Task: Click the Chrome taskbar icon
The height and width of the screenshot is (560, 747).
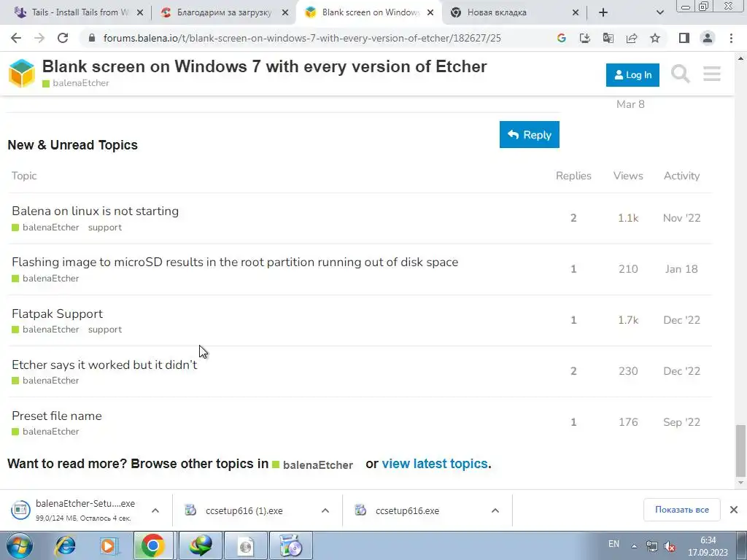Action: [x=152, y=545]
